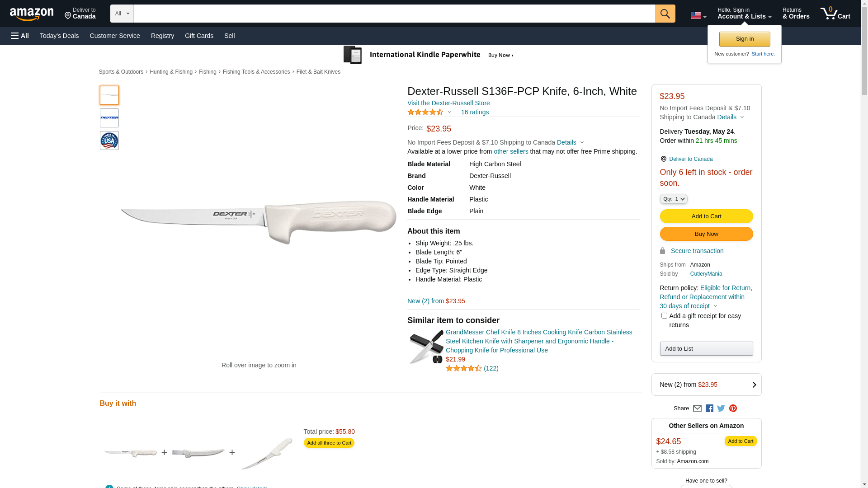Share product on Facebook
Image resolution: width=868 pixels, height=488 pixels.
coord(709,408)
